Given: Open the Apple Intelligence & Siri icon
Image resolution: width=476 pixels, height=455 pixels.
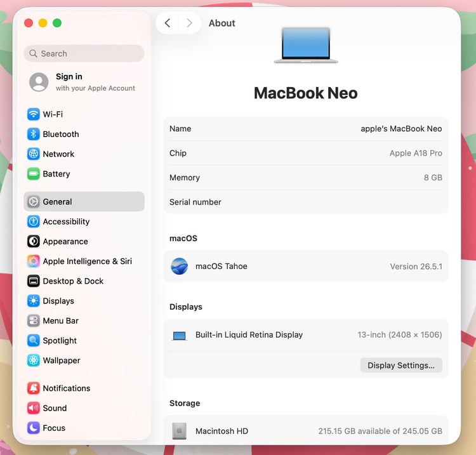Looking at the screenshot, I should (34, 261).
